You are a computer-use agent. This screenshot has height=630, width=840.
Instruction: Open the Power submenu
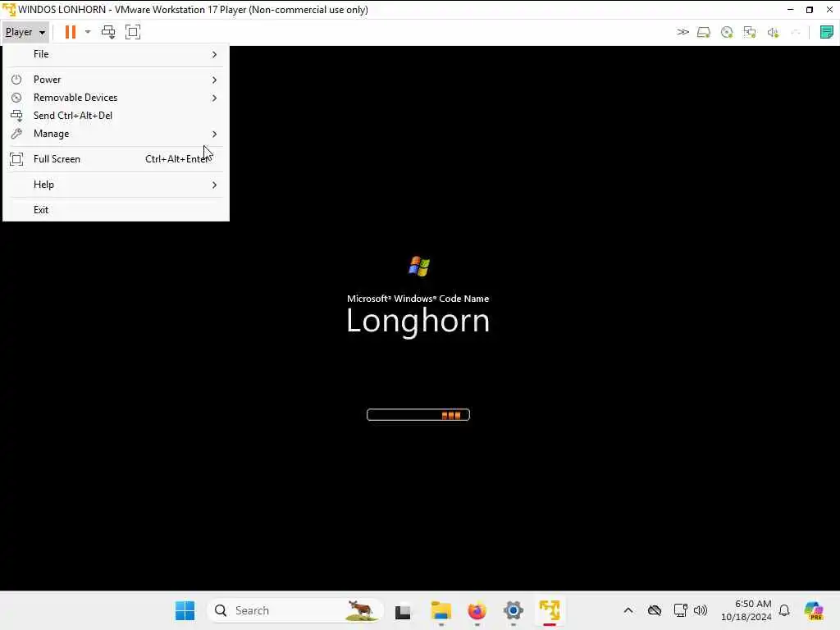(116, 80)
